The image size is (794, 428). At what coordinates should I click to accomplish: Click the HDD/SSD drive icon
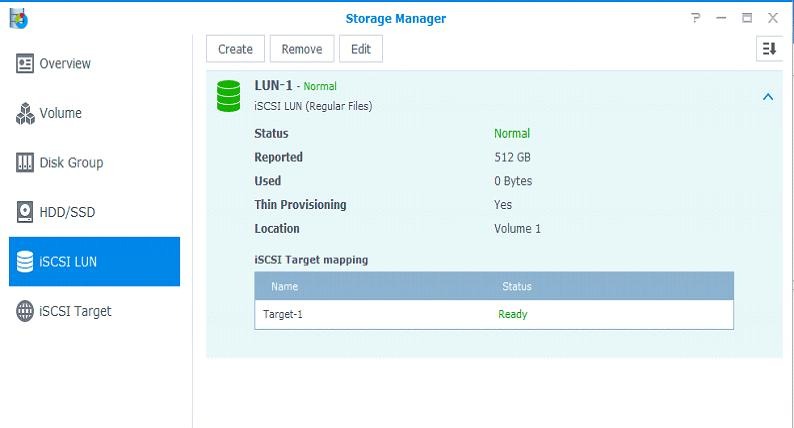click(x=25, y=212)
